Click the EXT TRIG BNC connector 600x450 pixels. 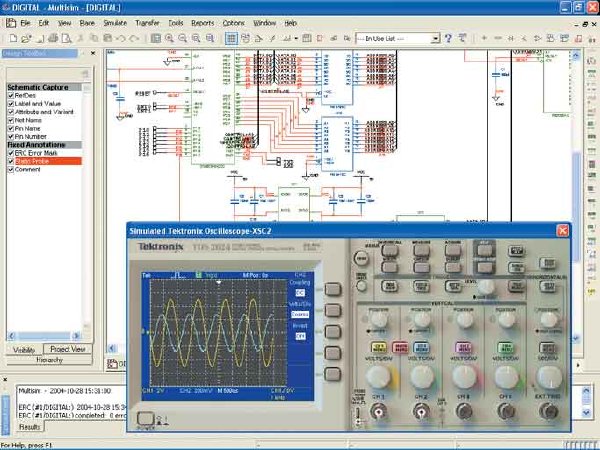pyautogui.click(x=548, y=411)
